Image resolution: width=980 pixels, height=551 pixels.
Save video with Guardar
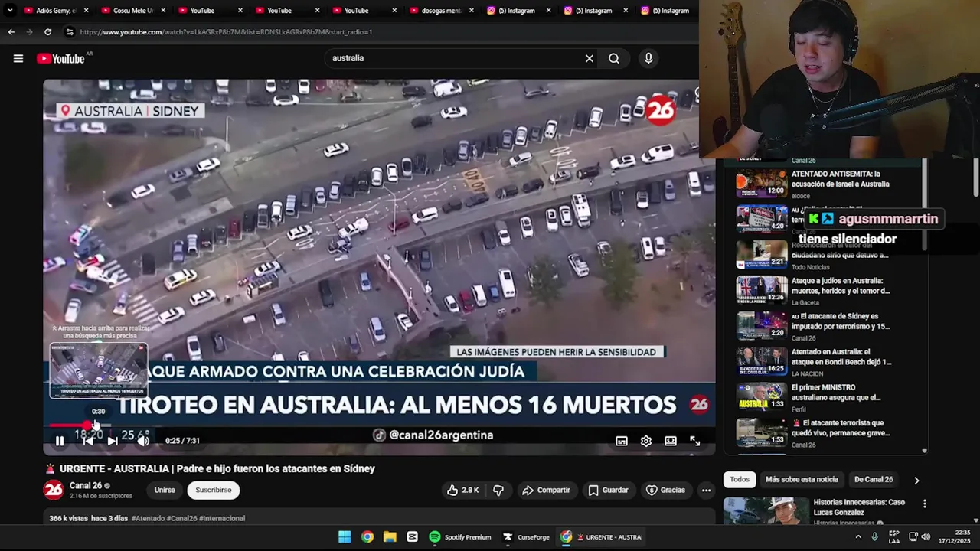[609, 490]
